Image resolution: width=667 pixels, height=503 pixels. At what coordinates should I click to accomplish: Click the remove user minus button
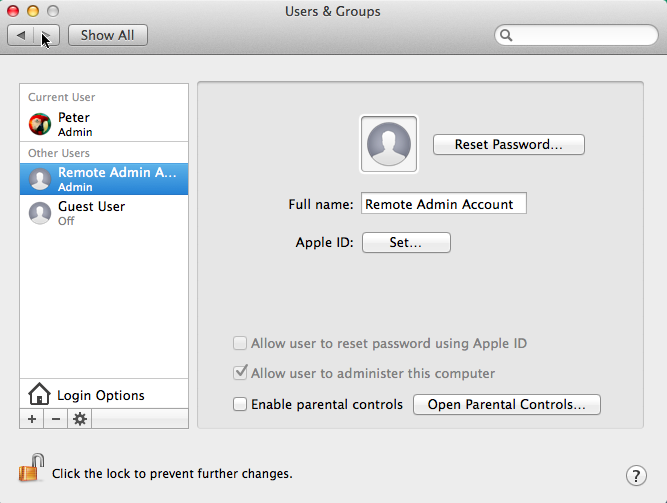(56, 419)
